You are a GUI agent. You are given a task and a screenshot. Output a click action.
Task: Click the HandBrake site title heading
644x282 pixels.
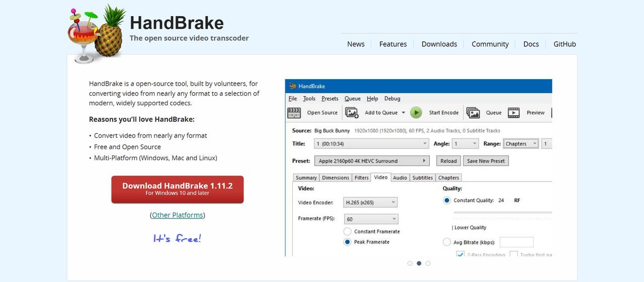177,23
